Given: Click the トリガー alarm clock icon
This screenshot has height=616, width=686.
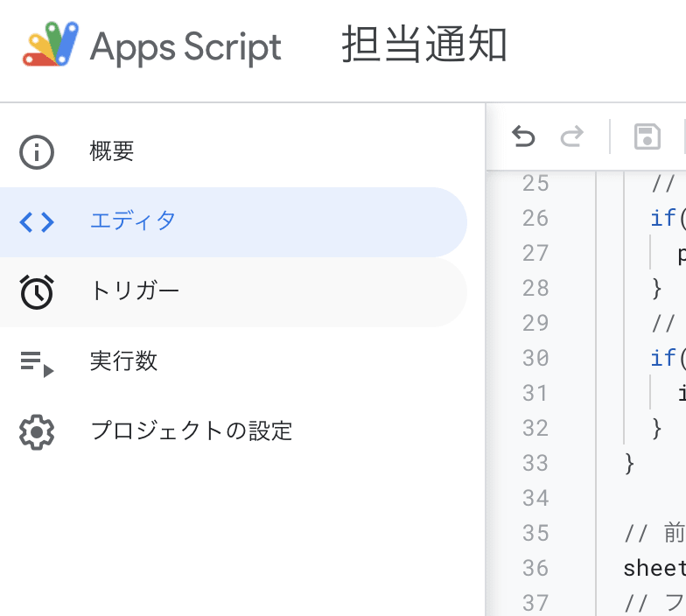Looking at the screenshot, I should point(37,292).
